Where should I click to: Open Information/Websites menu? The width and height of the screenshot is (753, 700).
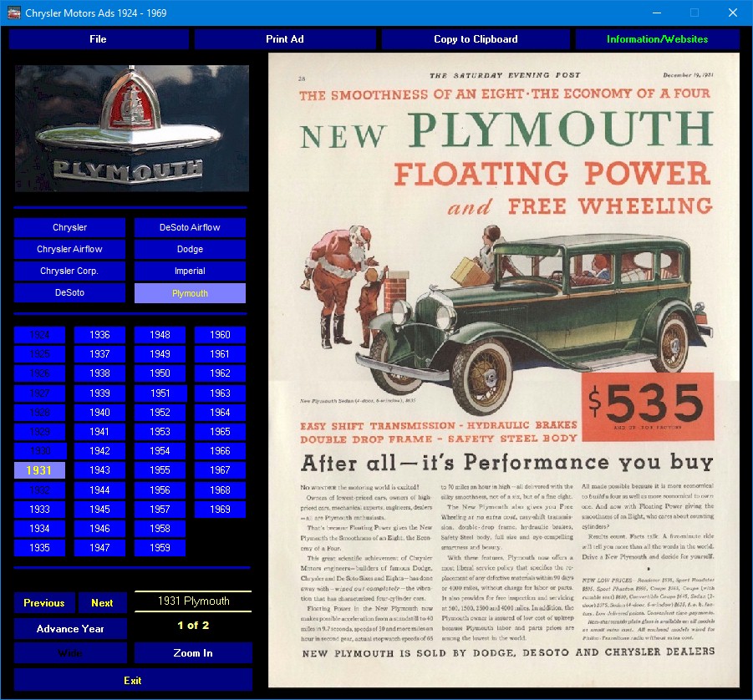[x=657, y=39]
